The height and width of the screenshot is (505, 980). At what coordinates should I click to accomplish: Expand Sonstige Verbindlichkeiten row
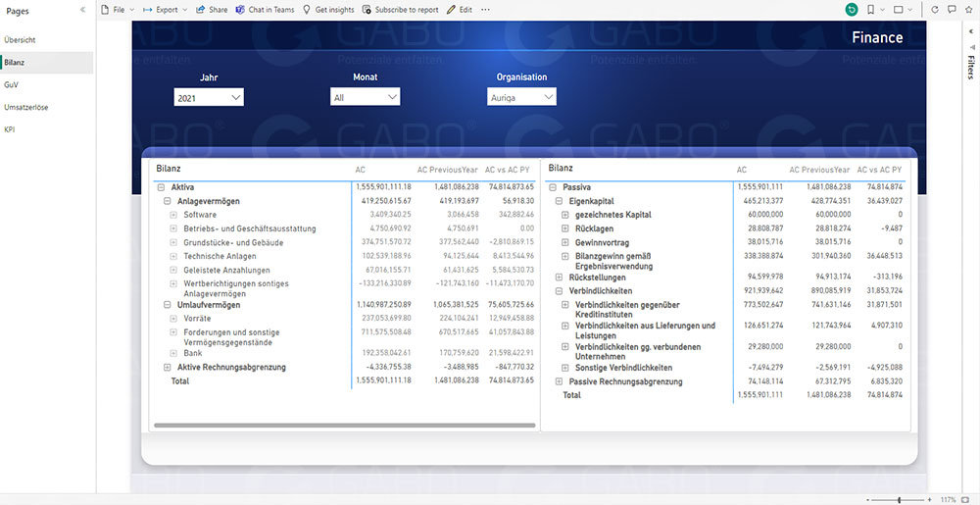tap(565, 368)
